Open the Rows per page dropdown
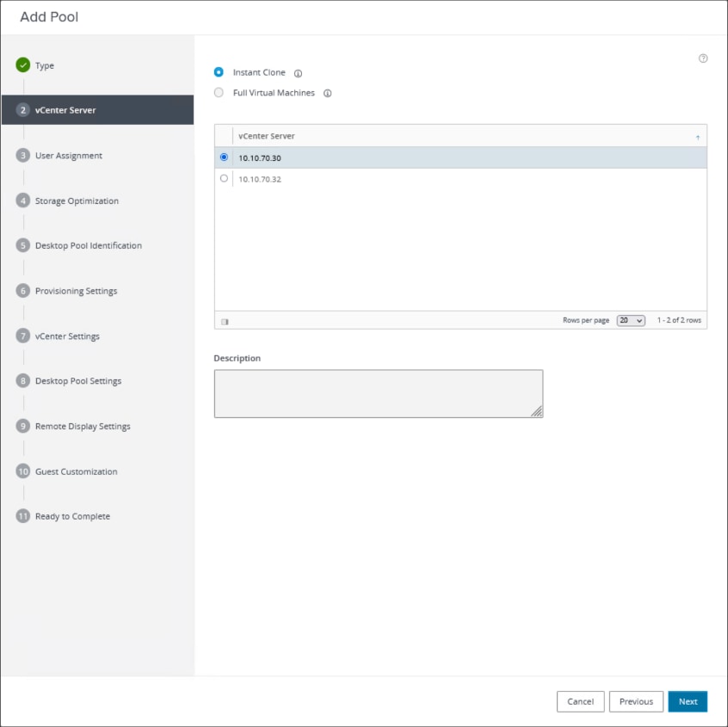This screenshot has height=727, width=728. 631,320
